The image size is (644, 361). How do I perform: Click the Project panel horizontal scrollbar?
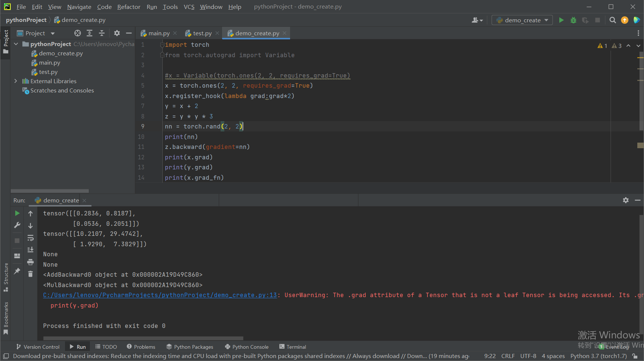tap(50, 191)
